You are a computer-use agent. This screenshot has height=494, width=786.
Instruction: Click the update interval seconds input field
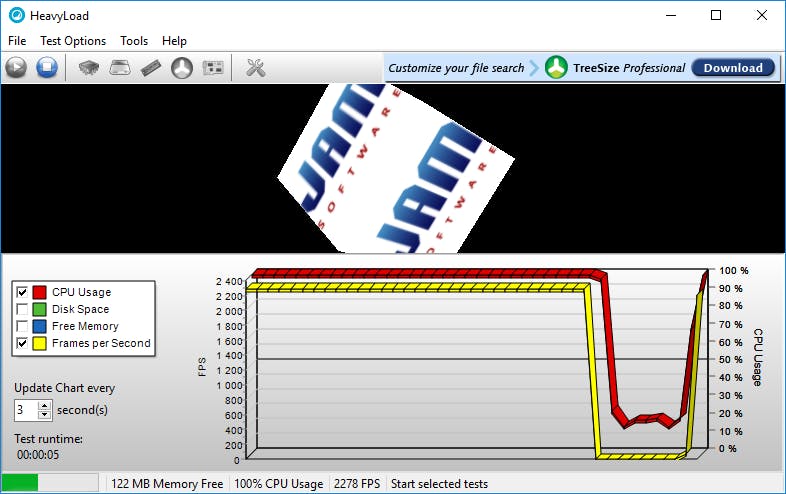coord(26,410)
